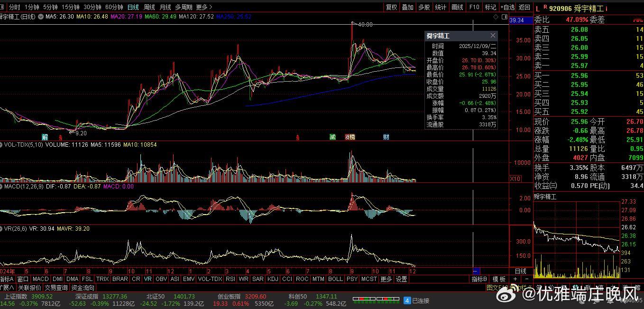Close the 舜宇精工 data tooltip
Image resolution: width=644 pixels, height=309 pixels.
point(493,36)
